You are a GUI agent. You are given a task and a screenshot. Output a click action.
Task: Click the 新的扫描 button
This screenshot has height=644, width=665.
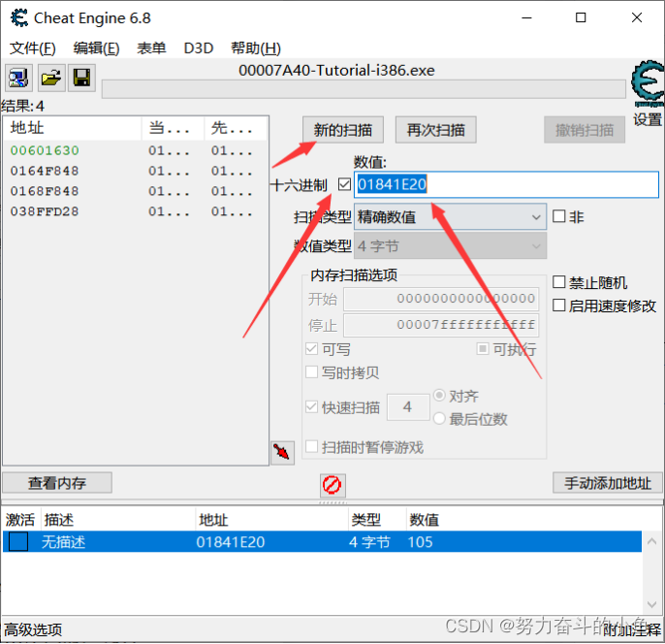click(343, 130)
